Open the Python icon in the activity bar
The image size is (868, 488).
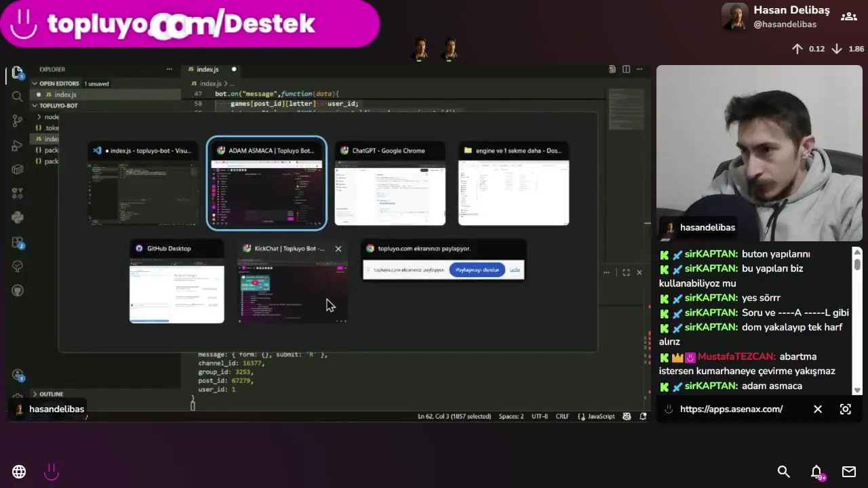(x=18, y=218)
